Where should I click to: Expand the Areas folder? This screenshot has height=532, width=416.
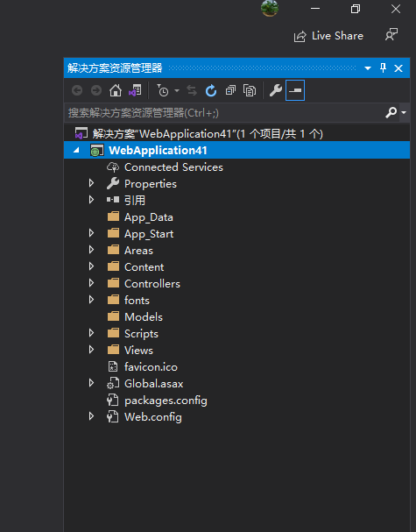coord(91,250)
